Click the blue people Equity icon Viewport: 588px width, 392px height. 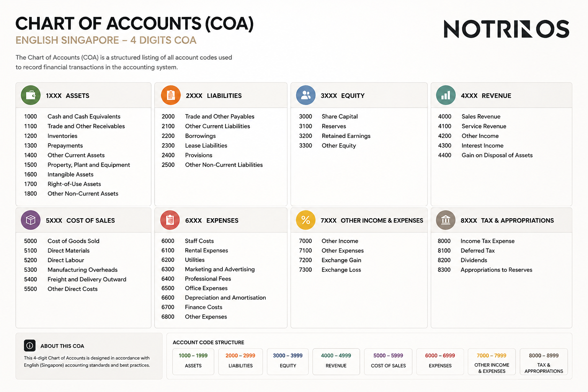306,95
